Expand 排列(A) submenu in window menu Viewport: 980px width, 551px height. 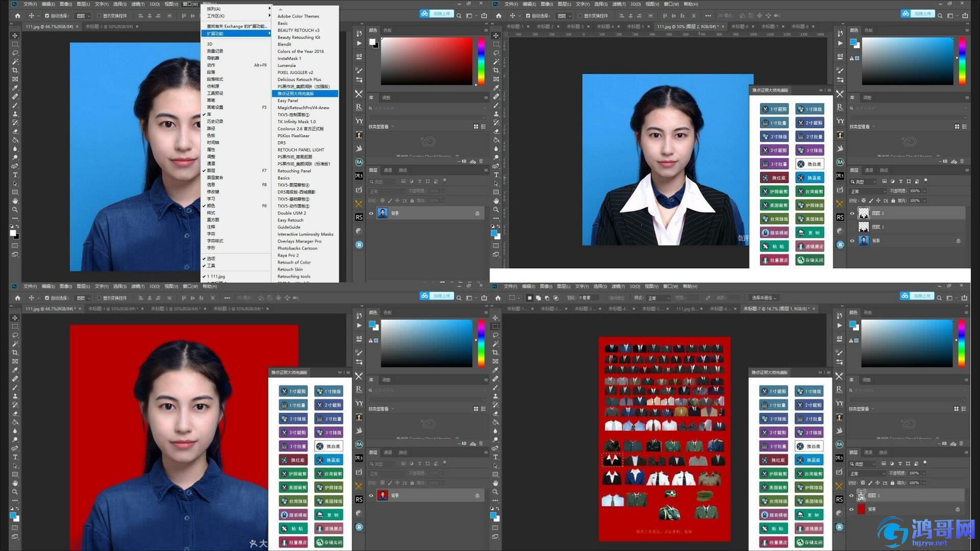pyautogui.click(x=237, y=9)
